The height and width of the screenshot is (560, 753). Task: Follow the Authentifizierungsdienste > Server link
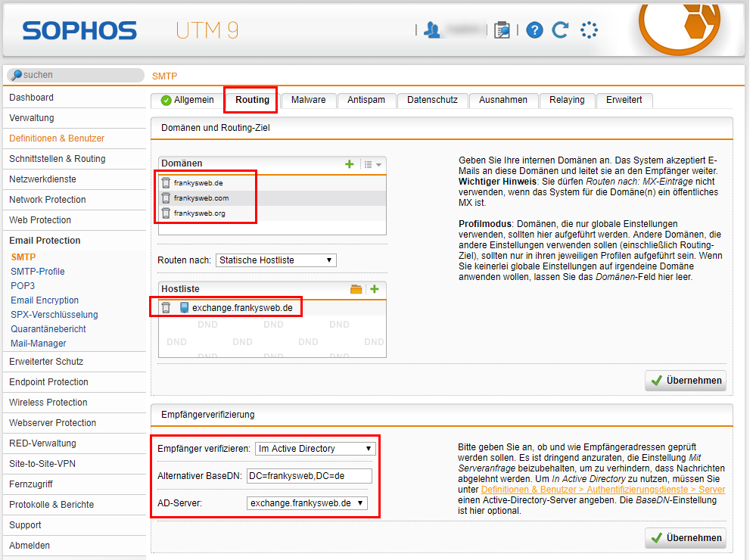click(x=602, y=490)
